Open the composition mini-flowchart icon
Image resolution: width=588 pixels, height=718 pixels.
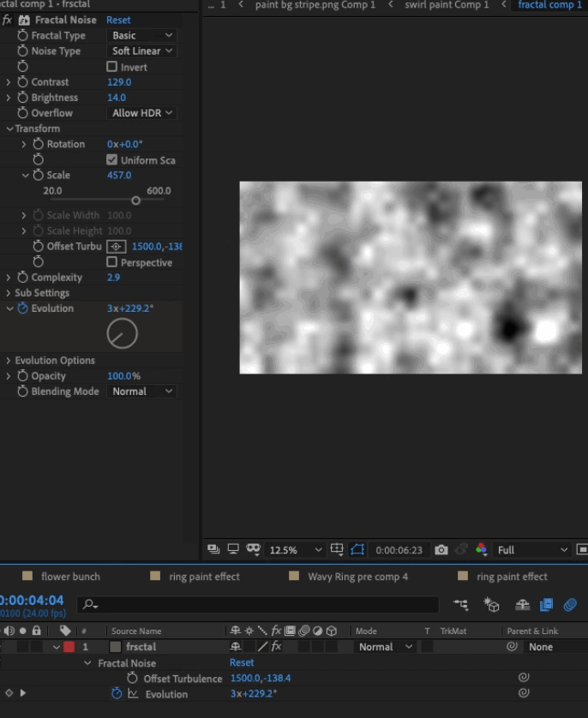point(461,605)
